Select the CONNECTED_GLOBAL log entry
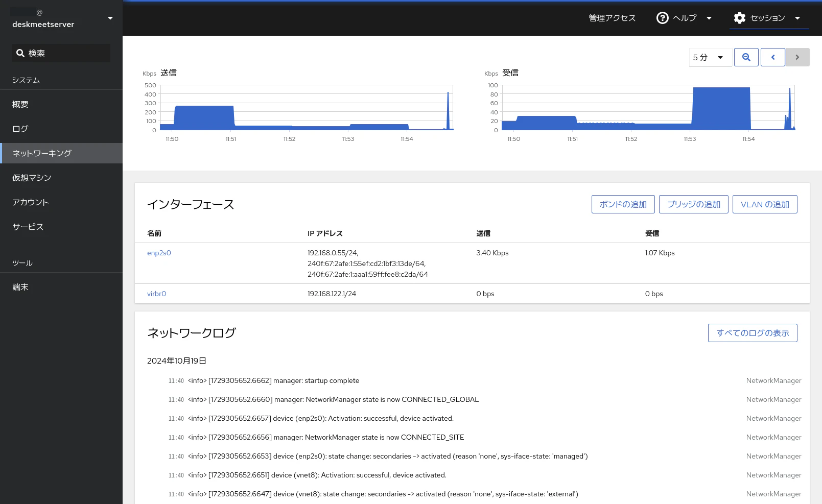 [473, 399]
